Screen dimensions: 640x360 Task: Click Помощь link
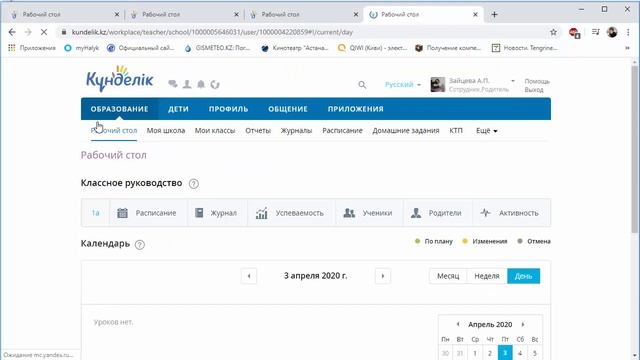(537, 81)
